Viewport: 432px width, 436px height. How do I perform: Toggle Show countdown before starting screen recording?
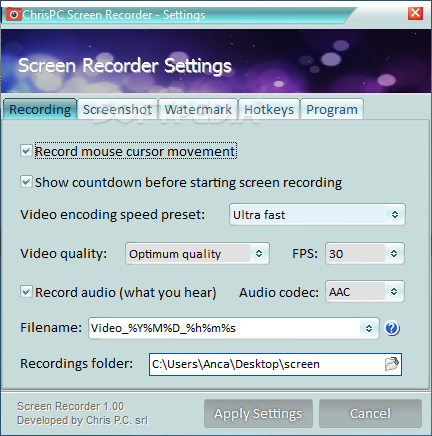click(26, 182)
